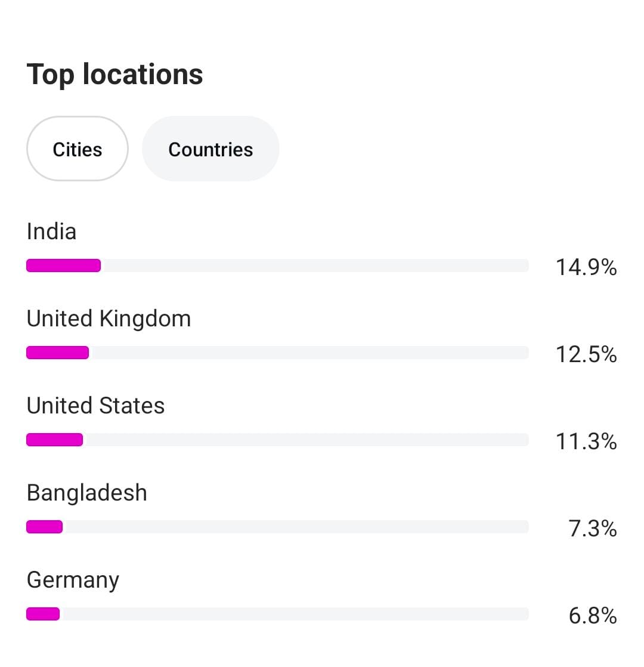Click the United States label
This screenshot has width=644, height=667.
(96, 406)
